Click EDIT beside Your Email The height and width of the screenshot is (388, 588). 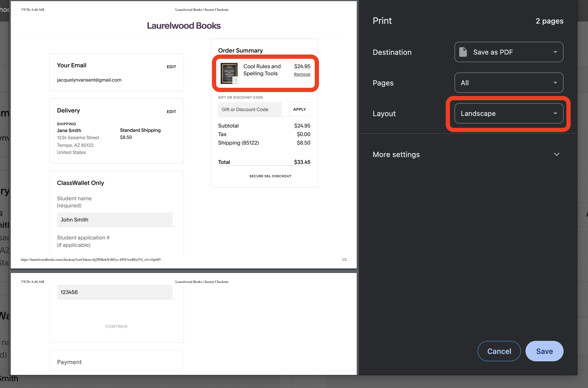click(171, 67)
